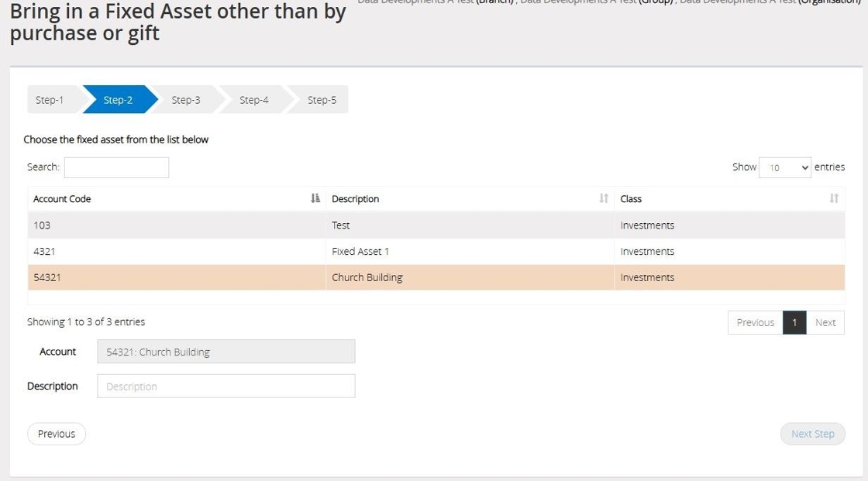Switch to Step-5 wizard tab
Screen dimensions: 868x481
322,100
